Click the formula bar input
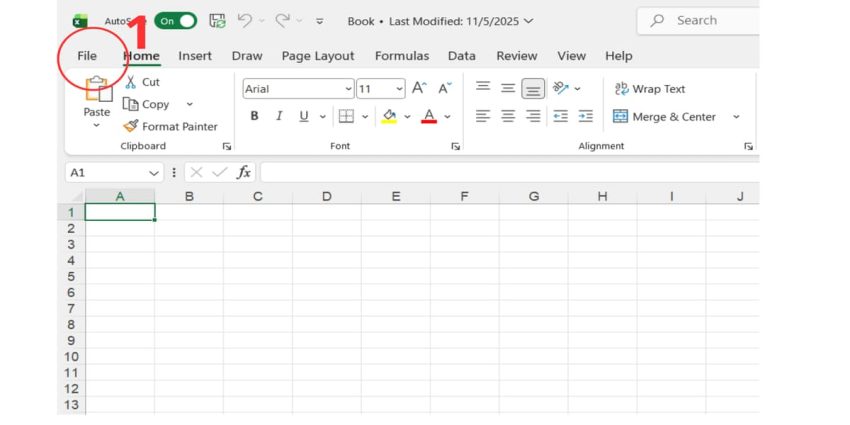 point(510,172)
